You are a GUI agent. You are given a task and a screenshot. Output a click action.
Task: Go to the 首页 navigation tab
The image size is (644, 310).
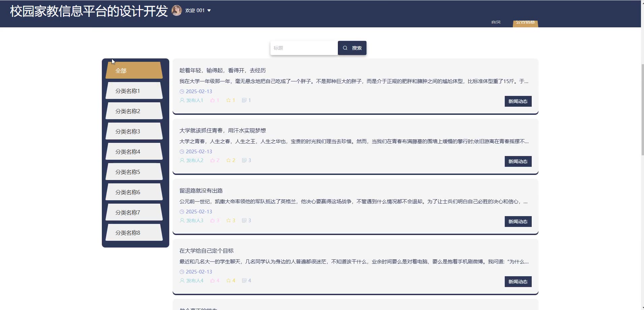[496, 22]
